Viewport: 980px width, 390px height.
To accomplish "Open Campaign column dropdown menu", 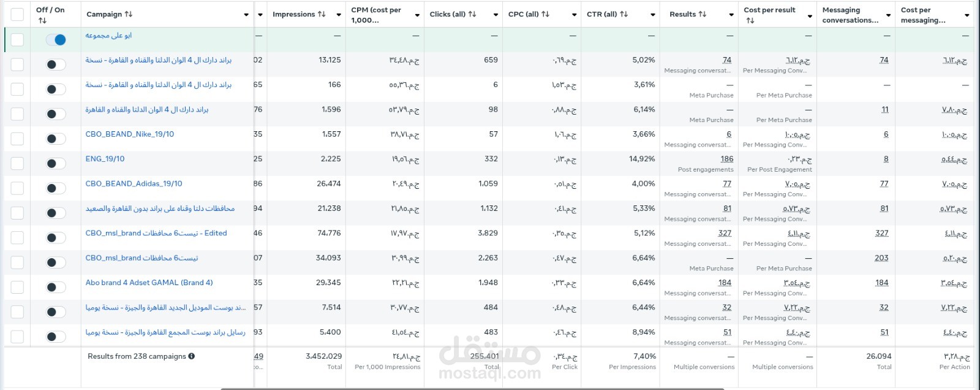I will [x=246, y=15].
